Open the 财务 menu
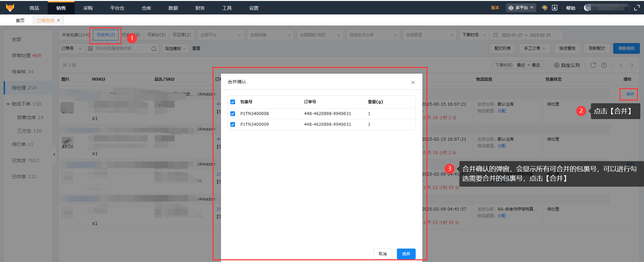 coord(200,8)
